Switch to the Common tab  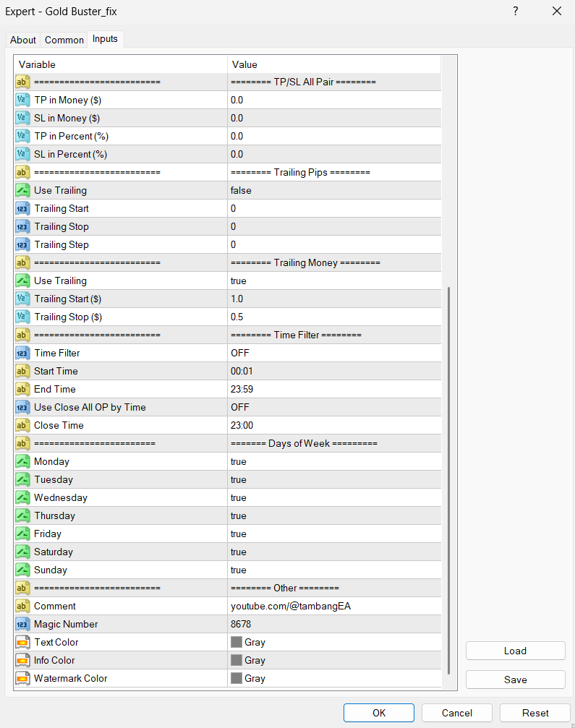64,40
